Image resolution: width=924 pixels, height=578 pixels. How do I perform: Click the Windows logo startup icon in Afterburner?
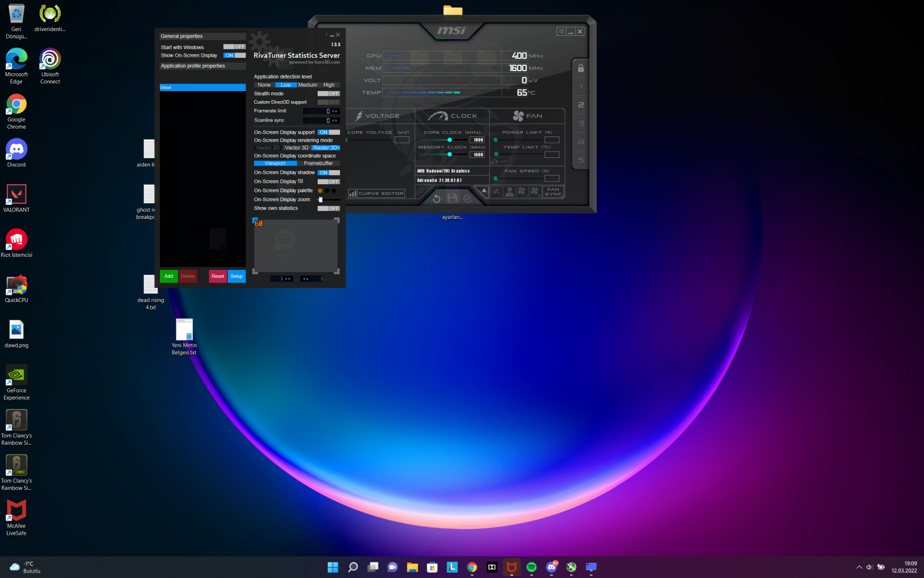[561, 32]
